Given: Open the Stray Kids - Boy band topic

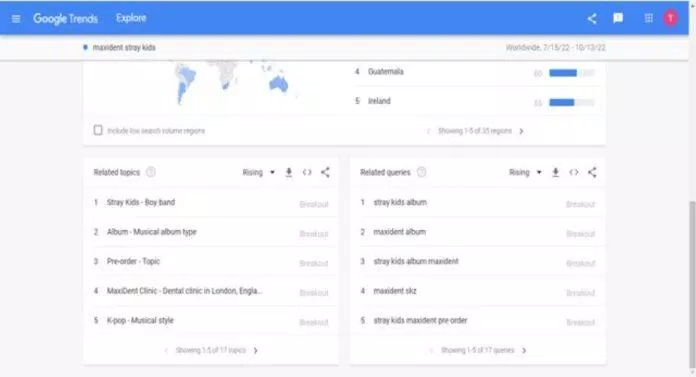Looking at the screenshot, I should pos(141,202).
